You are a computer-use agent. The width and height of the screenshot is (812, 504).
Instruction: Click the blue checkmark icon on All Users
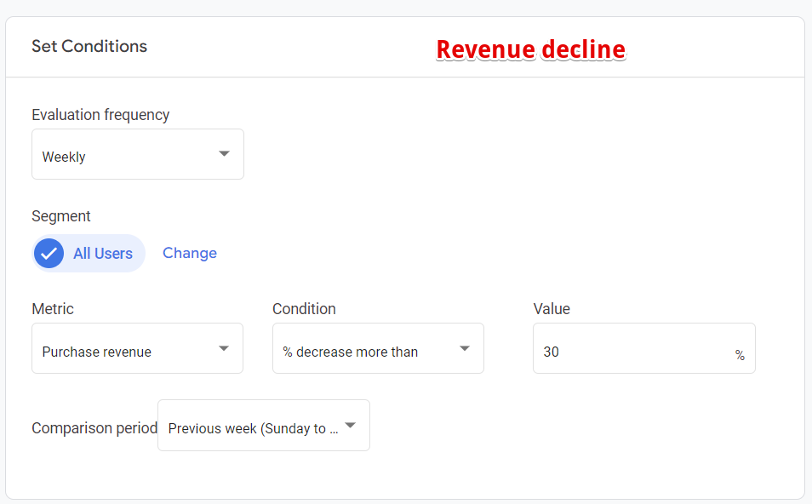pyautogui.click(x=49, y=253)
